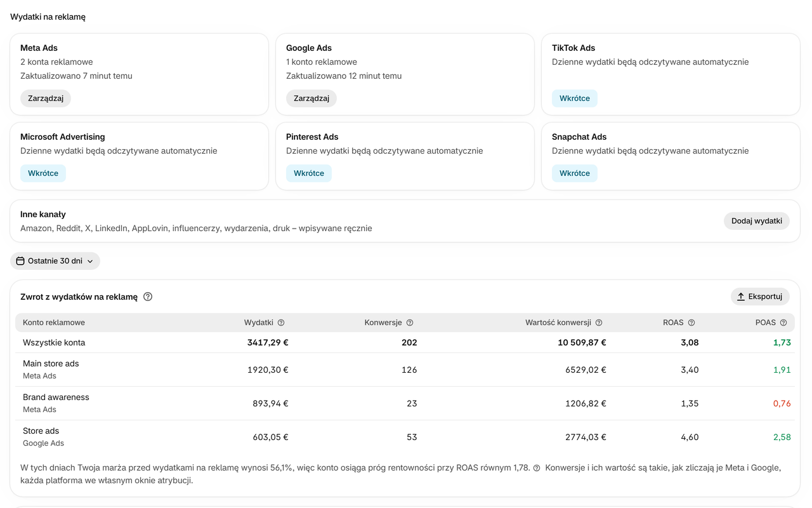This screenshot has width=812, height=508.
Task: Click the info icon after 'ROAS równym 1,78'
Action: click(x=537, y=468)
